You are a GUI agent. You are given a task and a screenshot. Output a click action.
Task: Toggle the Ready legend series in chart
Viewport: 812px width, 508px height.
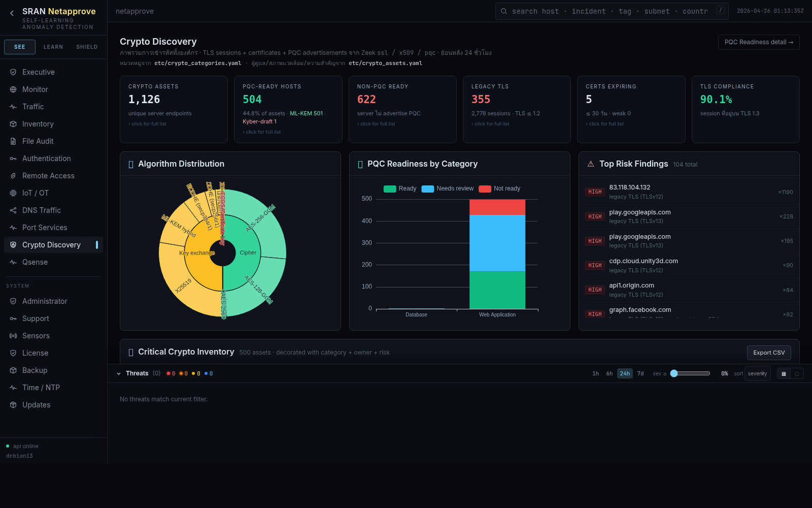[400, 188]
